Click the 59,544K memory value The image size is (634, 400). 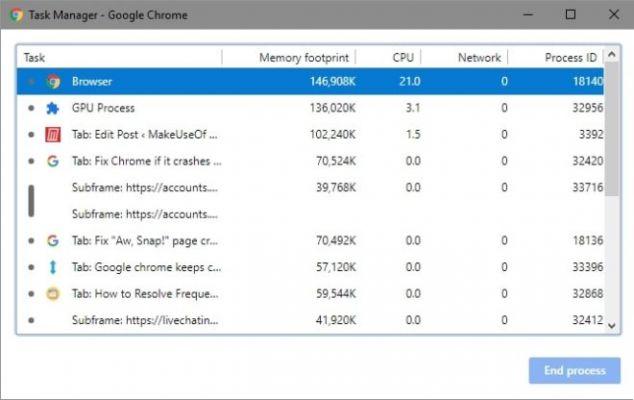pyautogui.click(x=336, y=294)
